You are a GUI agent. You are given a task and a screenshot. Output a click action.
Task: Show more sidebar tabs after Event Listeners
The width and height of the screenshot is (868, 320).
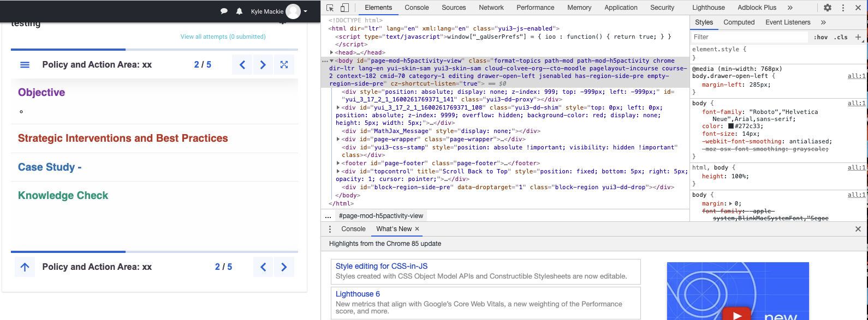[x=823, y=22]
